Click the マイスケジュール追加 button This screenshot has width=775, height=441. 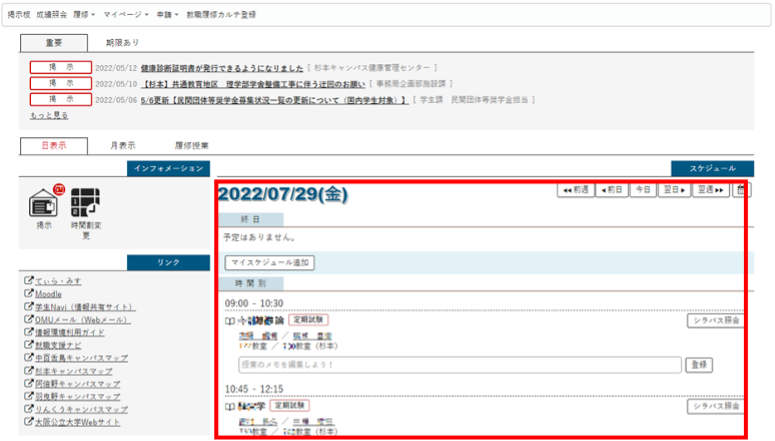(x=270, y=263)
